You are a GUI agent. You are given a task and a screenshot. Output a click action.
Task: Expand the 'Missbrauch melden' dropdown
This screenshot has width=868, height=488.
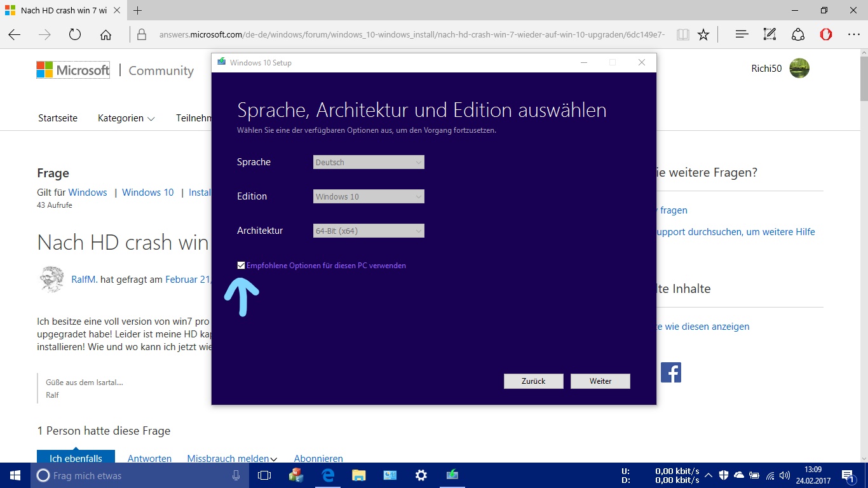coord(232,459)
